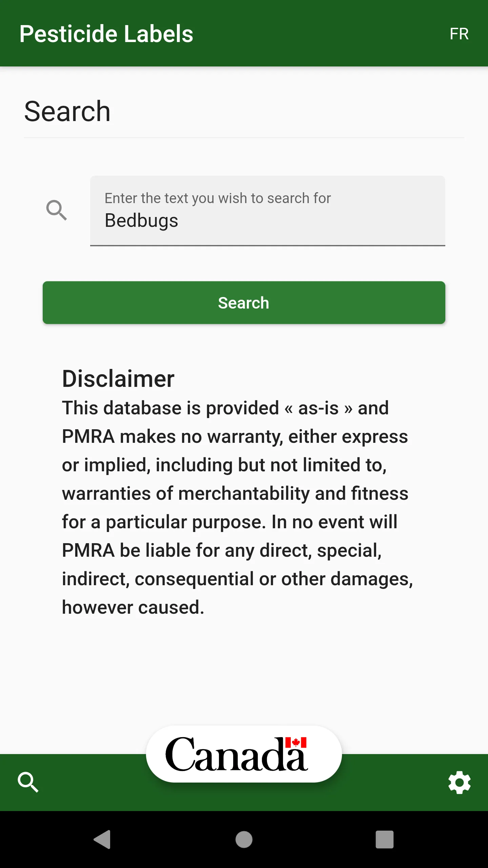Screen dimensions: 488x868
Task: Tap the 'This database is provided' disclaimer line
Action: coord(170,408)
